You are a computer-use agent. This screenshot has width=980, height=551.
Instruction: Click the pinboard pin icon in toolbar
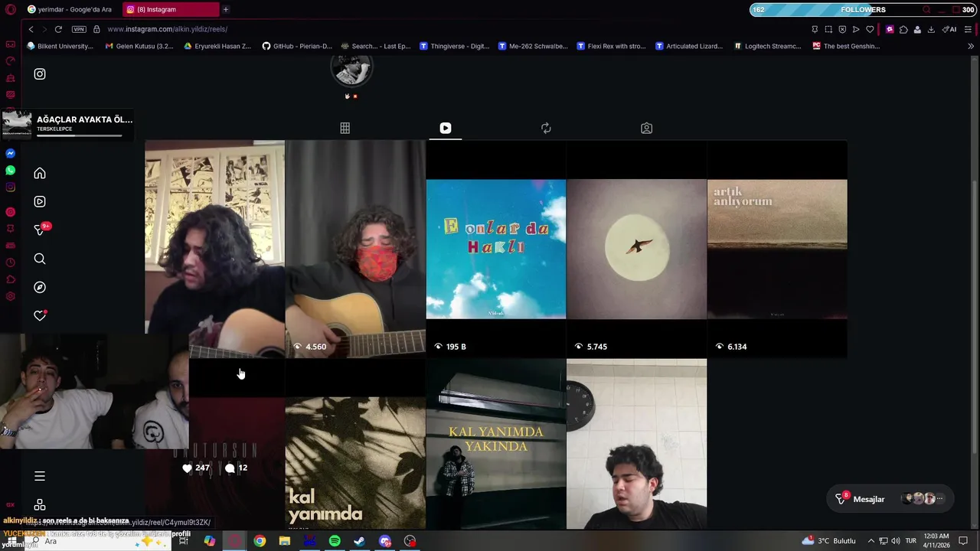pyautogui.click(x=815, y=29)
